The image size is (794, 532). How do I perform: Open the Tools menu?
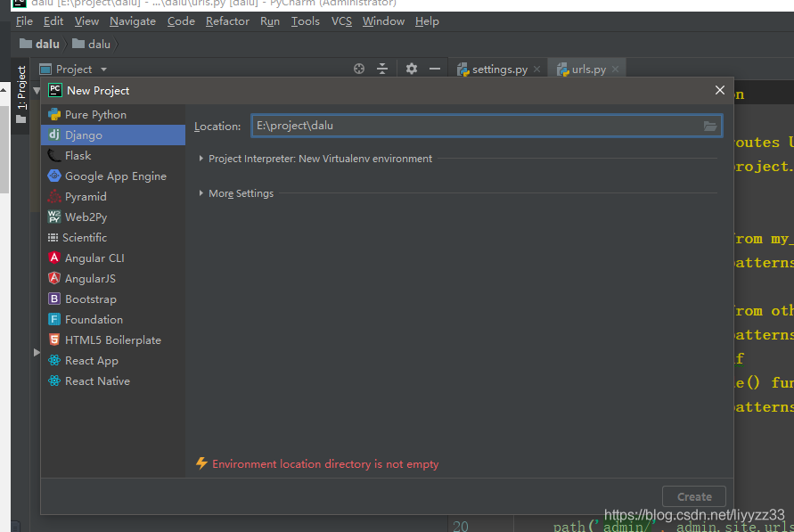coord(306,21)
